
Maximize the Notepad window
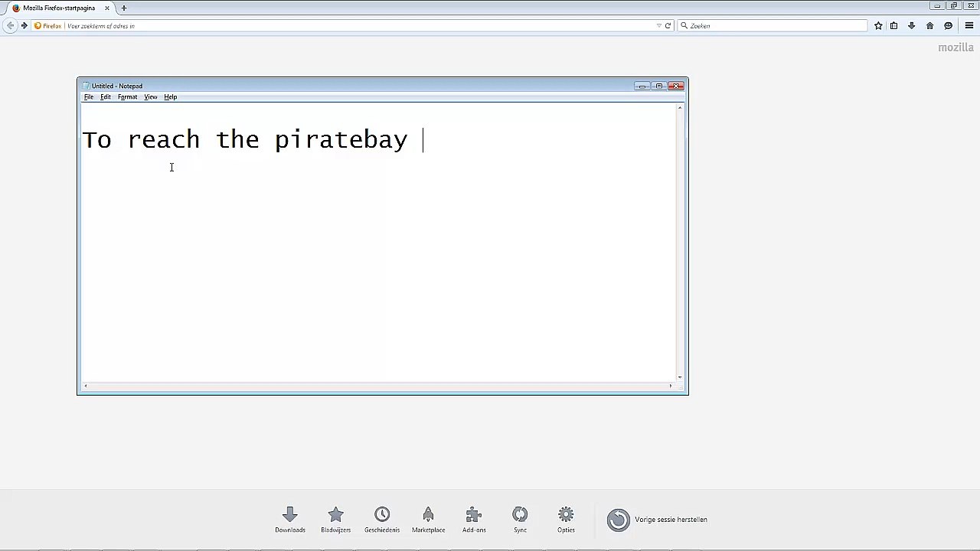pos(658,86)
